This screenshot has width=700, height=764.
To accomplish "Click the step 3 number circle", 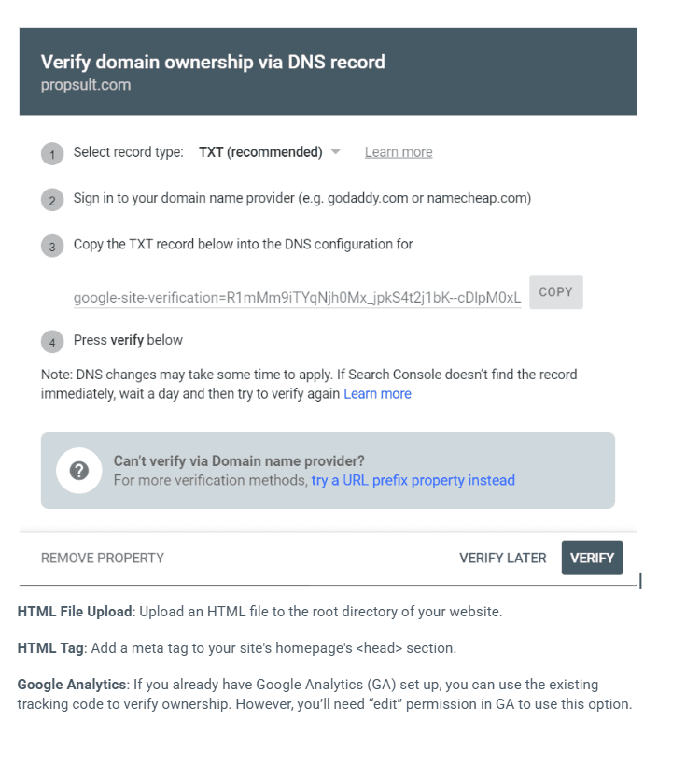I will pos(52,247).
